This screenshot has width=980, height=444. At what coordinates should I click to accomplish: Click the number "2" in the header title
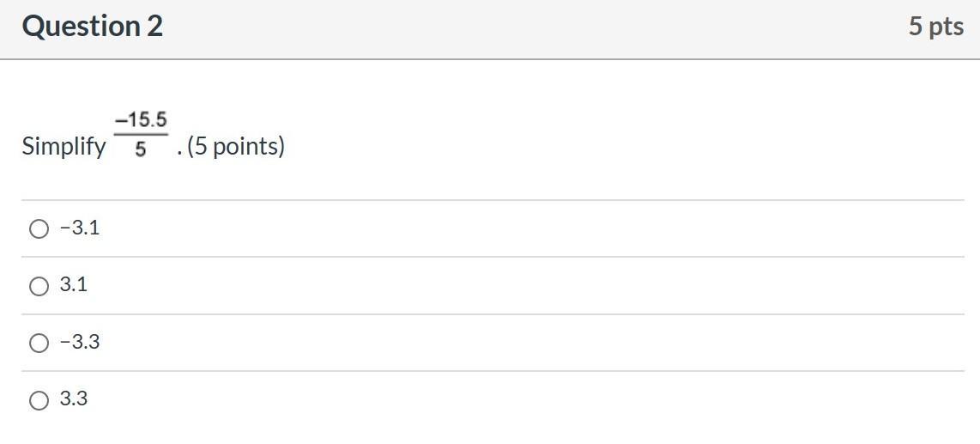tap(154, 27)
